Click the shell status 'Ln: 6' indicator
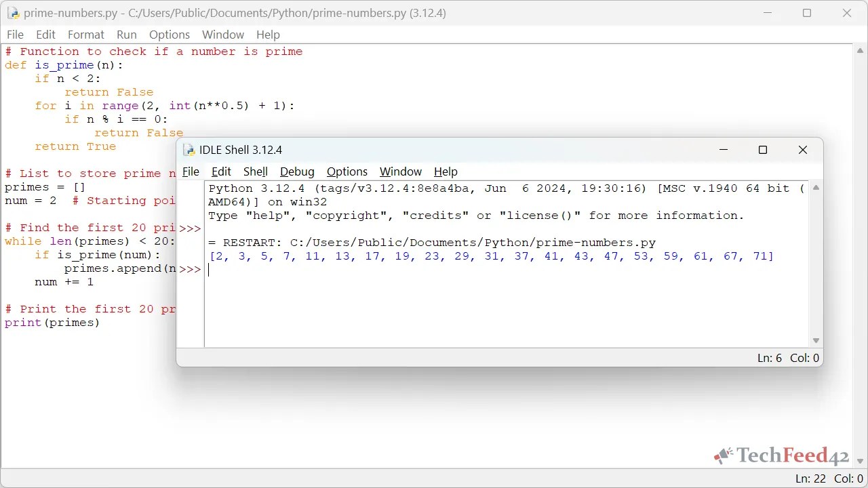This screenshot has height=488, width=868. point(770,358)
